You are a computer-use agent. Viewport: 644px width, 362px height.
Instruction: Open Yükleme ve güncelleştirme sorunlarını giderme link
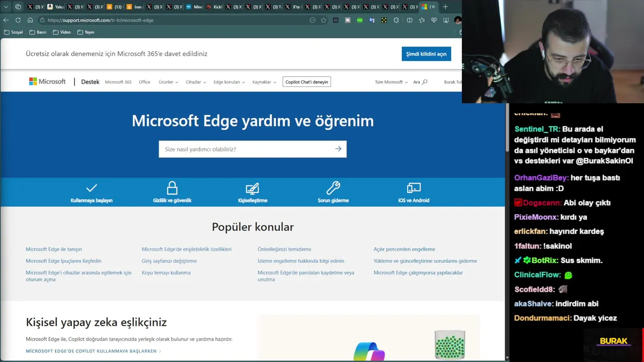[425, 261]
